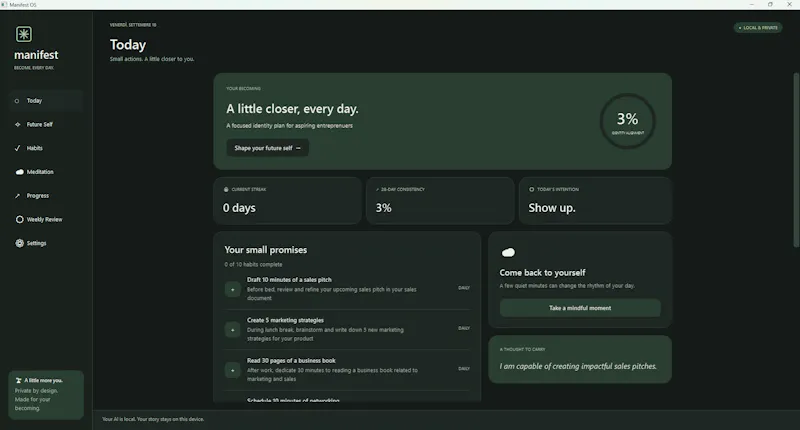Image resolution: width=800 pixels, height=430 pixels.
Task: Click '0 of 10 habits complete' text
Action: [x=254, y=264]
